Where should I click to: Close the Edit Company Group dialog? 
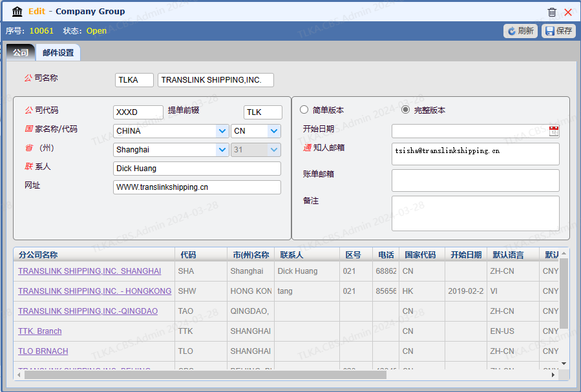[567, 12]
